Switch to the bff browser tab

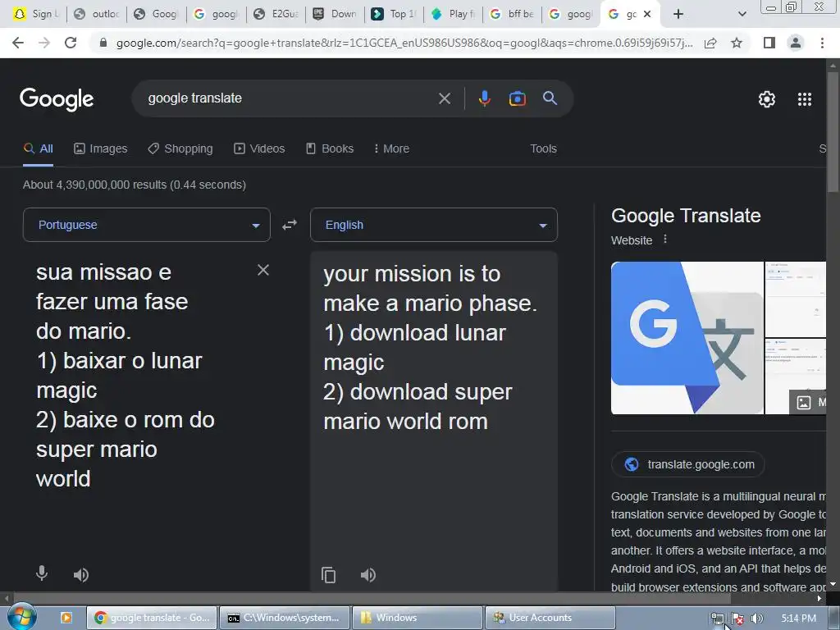pos(513,14)
